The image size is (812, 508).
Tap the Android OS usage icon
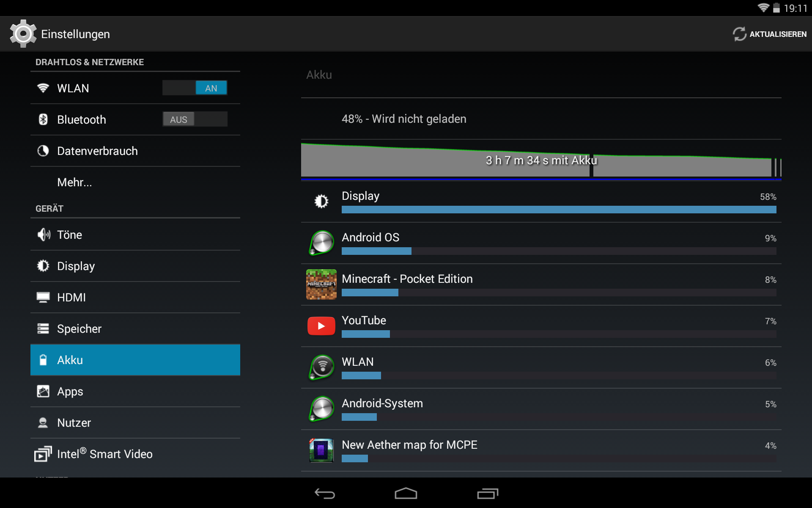point(322,243)
